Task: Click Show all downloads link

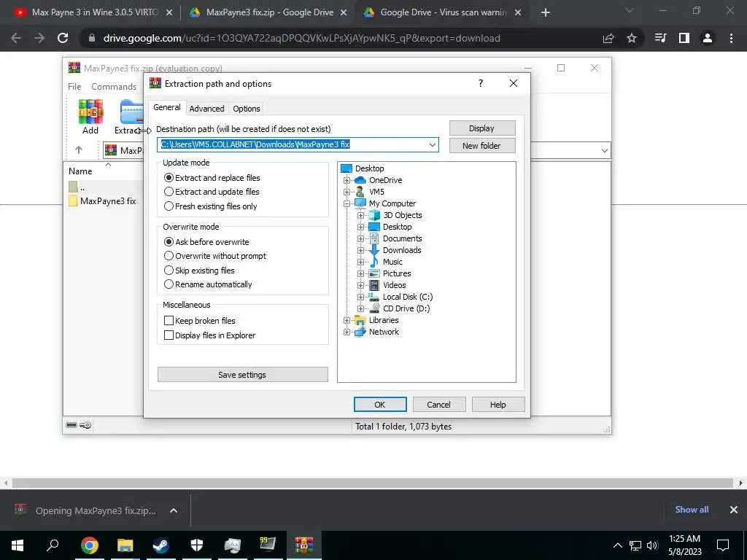Action: pyautogui.click(x=692, y=510)
